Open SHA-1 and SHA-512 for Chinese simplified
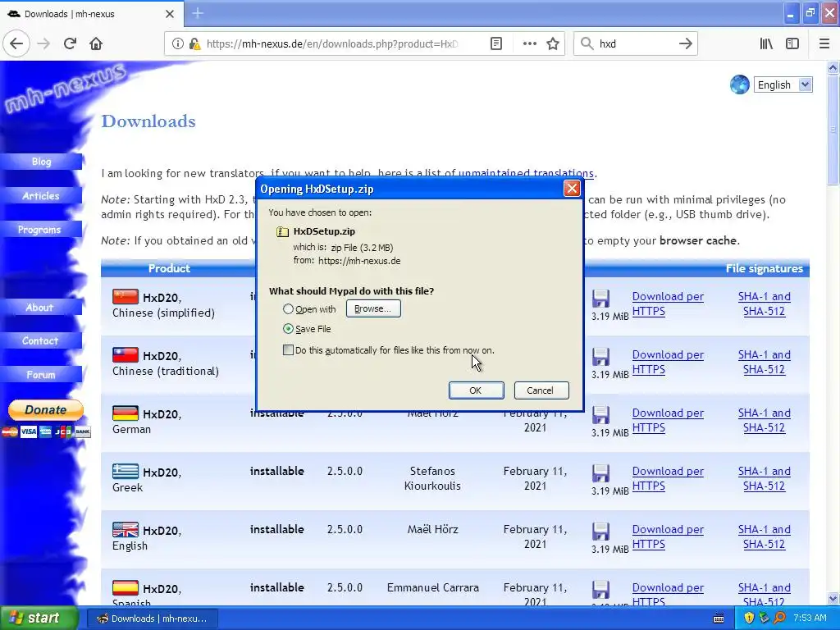840x630 pixels. tap(764, 304)
